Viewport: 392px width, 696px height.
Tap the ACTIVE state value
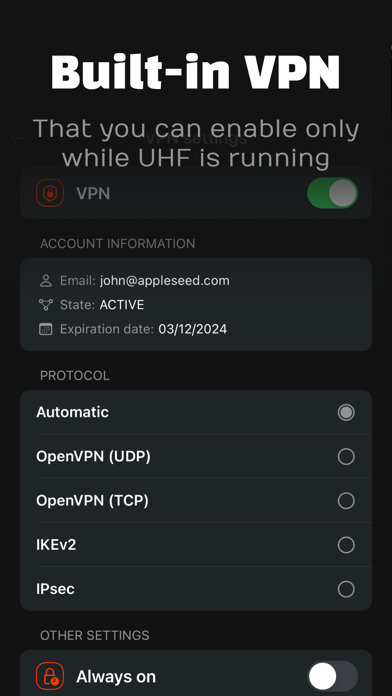(x=122, y=305)
